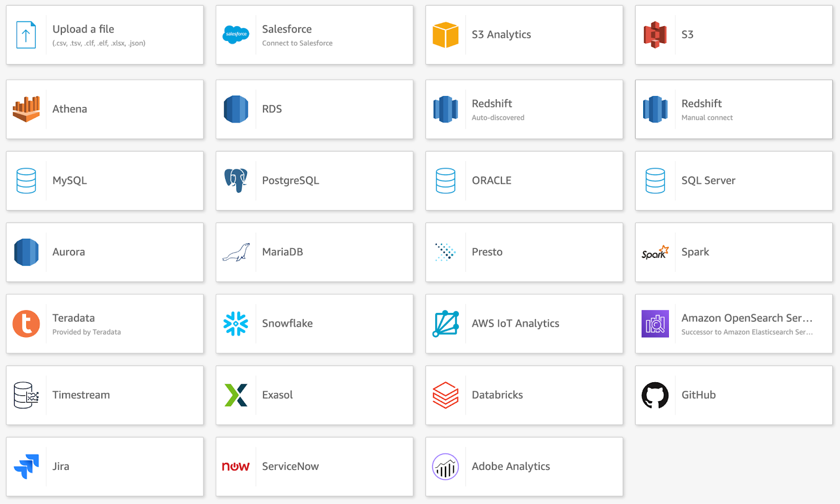Click the '(.csv, .tsv, .clf, .elf, .xlsx, .json)' text
Image resolution: width=840 pixels, height=504 pixels.
(x=99, y=43)
